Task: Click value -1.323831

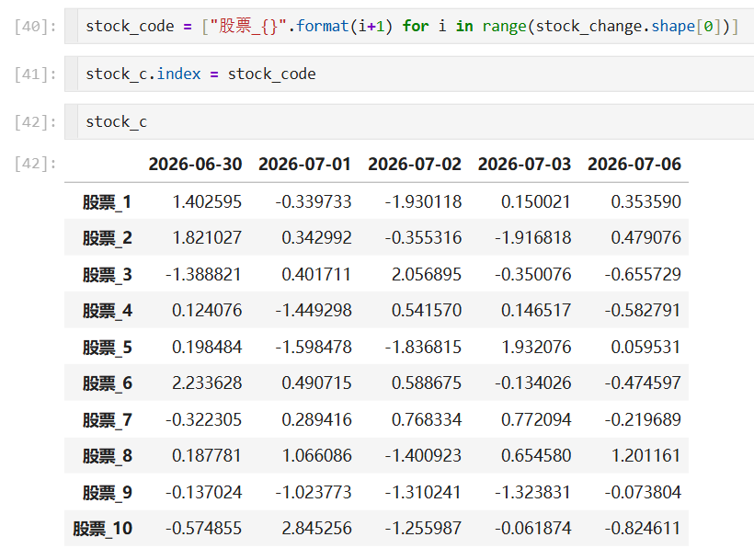Action: point(532,492)
